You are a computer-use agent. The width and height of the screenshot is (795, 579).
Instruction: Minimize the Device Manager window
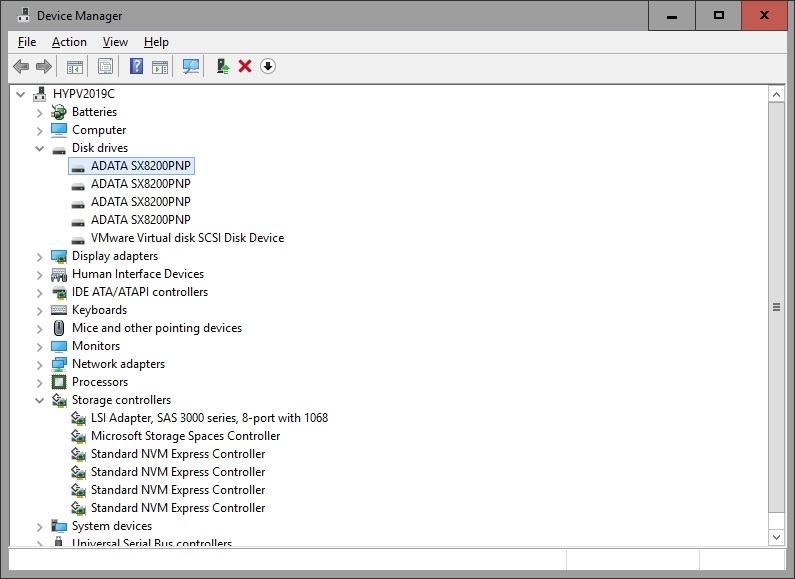tap(672, 15)
